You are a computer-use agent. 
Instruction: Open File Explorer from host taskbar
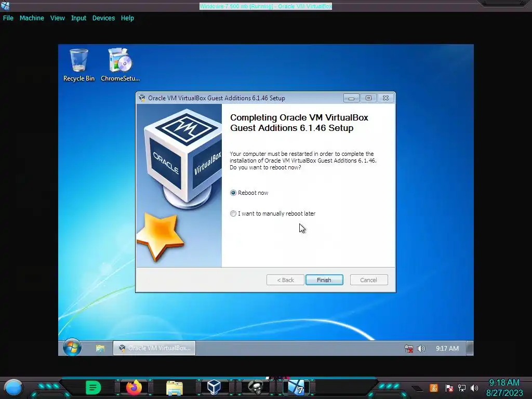pyautogui.click(x=175, y=388)
